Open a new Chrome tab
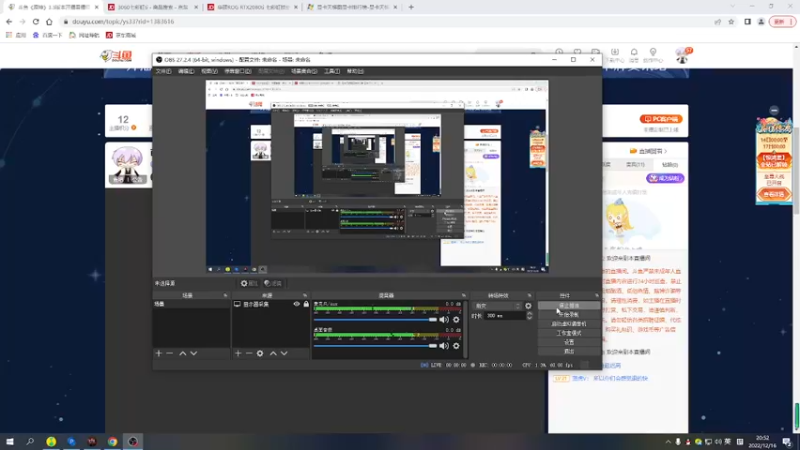 [x=411, y=7]
